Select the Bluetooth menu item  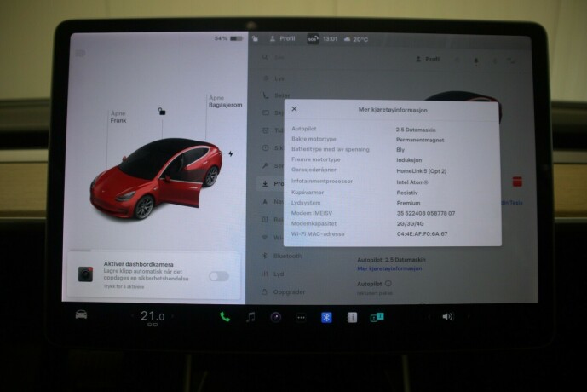click(282, 256)
